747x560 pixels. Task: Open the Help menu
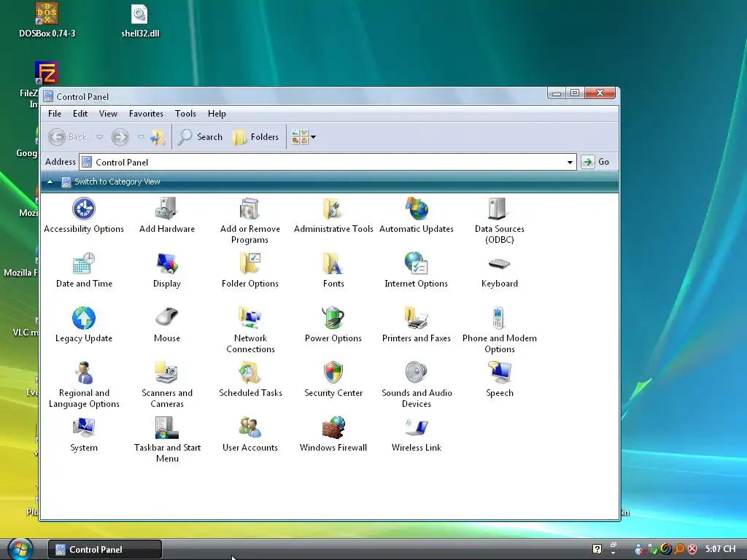tap(217, 114)
